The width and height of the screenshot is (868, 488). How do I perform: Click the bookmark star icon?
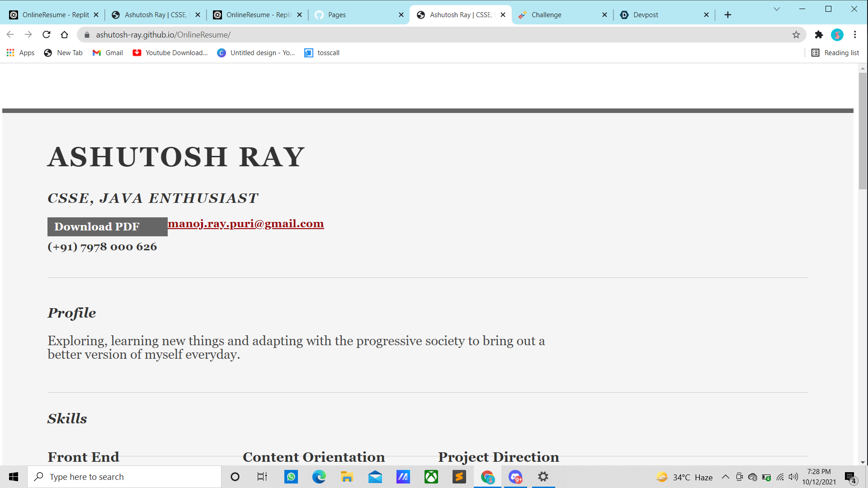tap(796, 35)
